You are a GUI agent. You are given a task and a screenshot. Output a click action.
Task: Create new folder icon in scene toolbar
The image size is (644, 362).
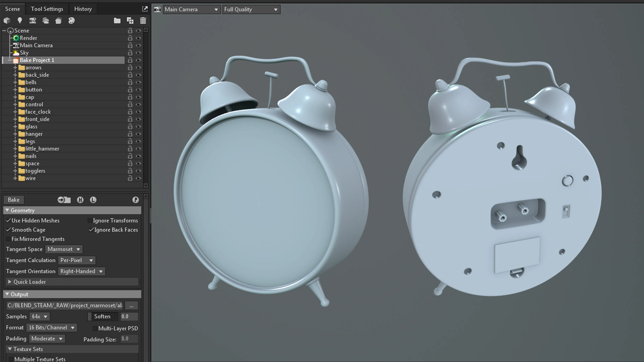[x=117, y=20]
